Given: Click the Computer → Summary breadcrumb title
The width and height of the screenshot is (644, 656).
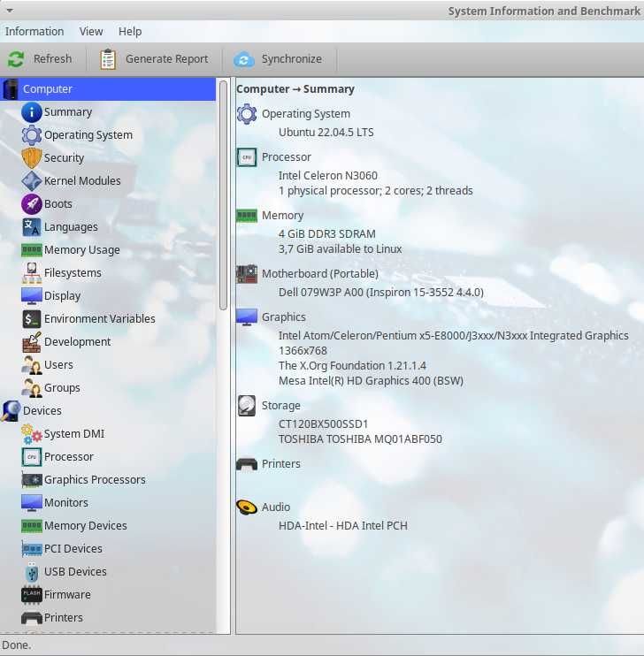Looking at the screenshot, I should click(295, 89).
